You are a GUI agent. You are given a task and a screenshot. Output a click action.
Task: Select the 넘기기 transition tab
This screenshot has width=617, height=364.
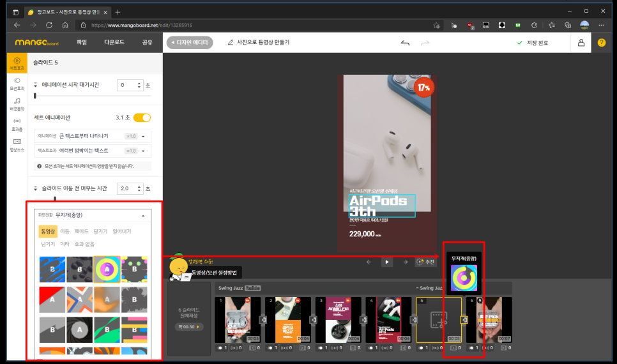pyautogui.click(x=48, y=245)
